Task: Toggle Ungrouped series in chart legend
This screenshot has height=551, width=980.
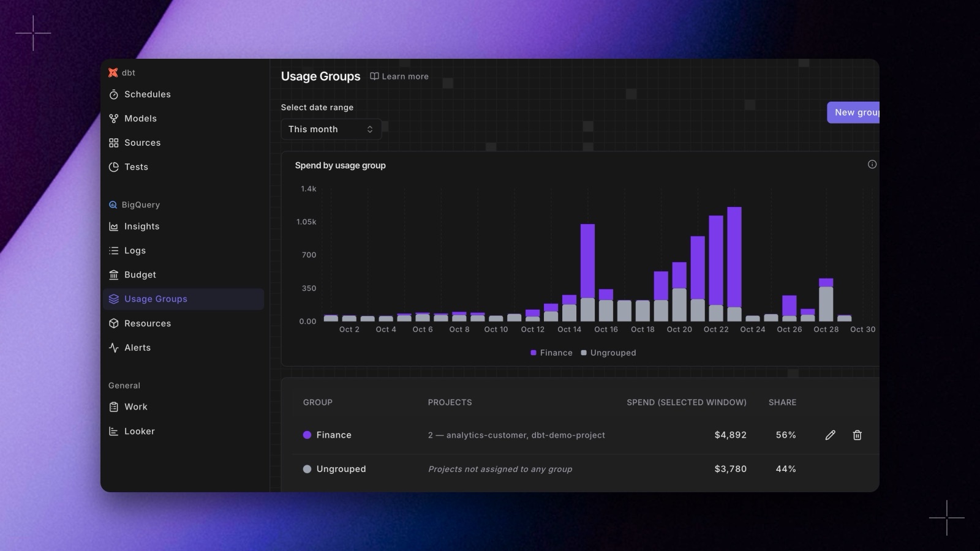Action: 608,353
